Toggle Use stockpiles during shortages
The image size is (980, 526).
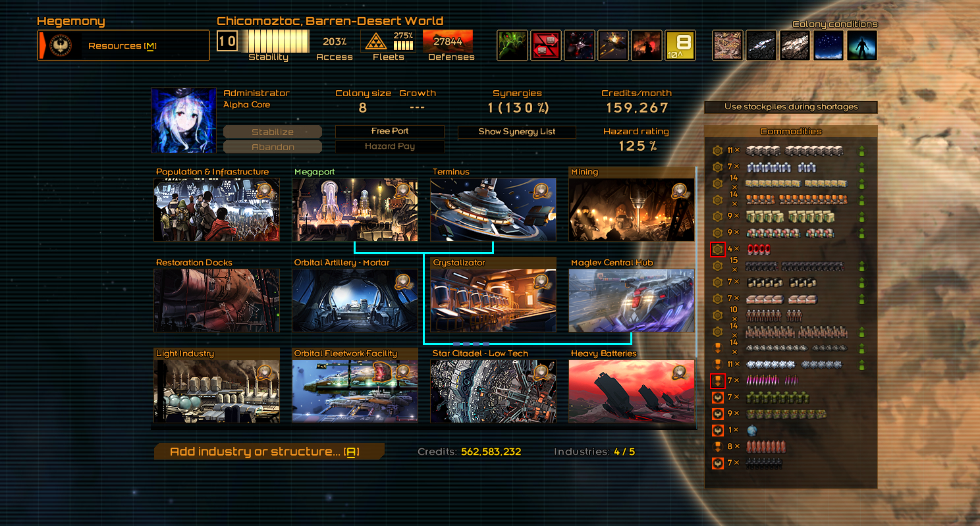tap(790, 107)
